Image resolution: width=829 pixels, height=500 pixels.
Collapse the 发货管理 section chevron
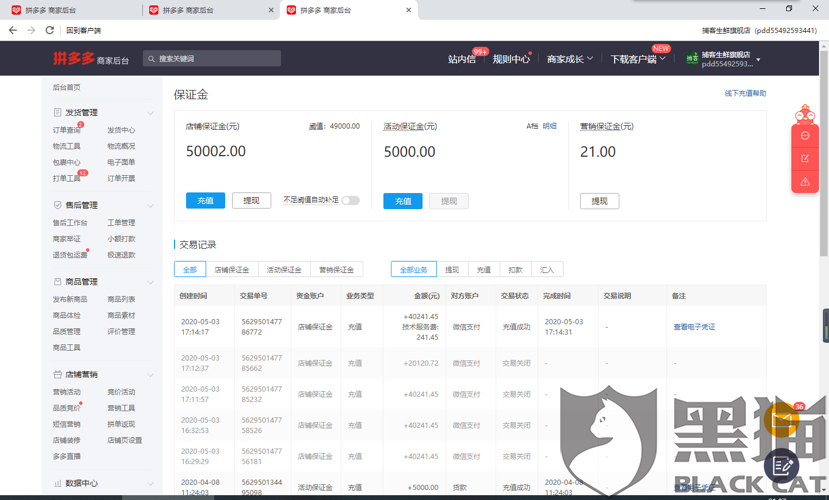[x=150, y=113]
